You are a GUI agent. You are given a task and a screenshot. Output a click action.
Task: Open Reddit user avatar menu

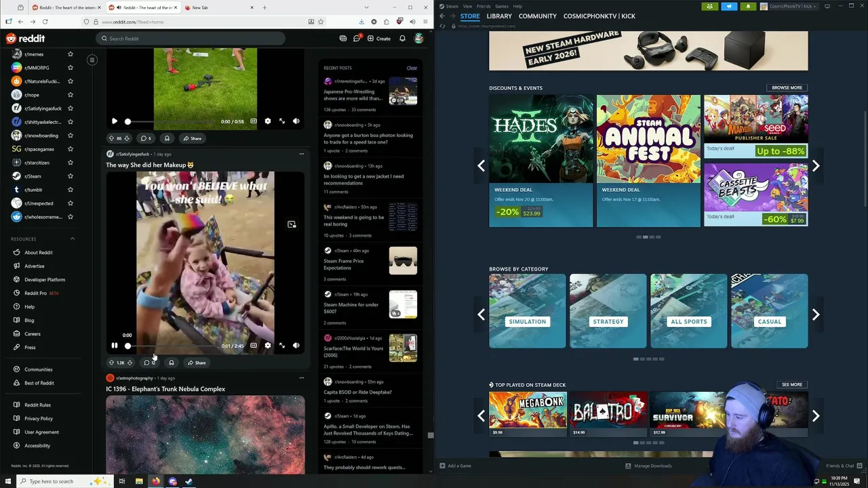pyautogui.click(x=419, y=39)
